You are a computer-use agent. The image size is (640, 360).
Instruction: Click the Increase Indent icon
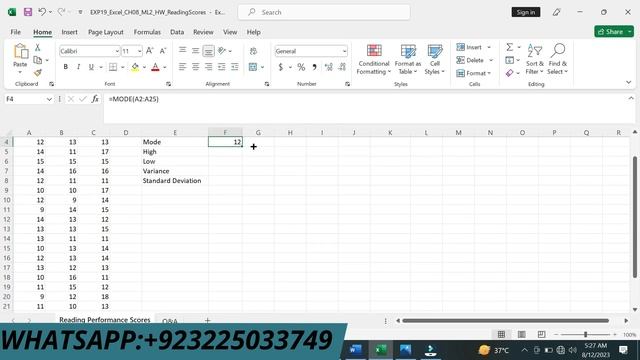(235, 67)
